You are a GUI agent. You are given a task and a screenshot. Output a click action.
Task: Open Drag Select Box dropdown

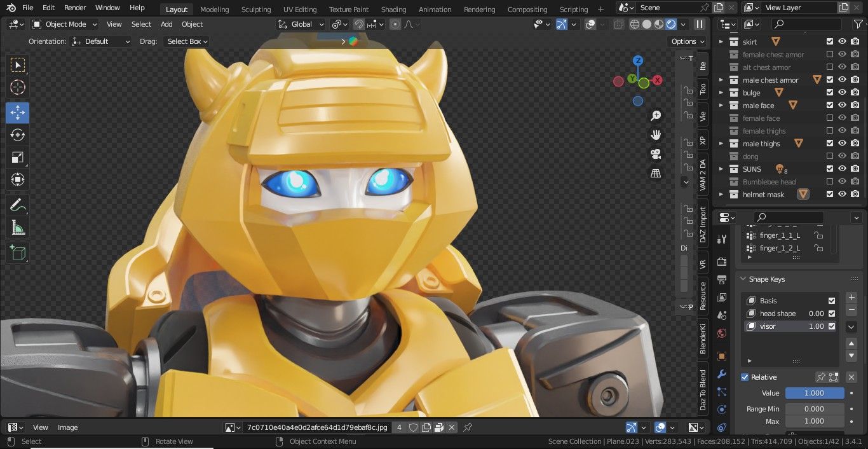pyautogui.click(x=186, y=41)
